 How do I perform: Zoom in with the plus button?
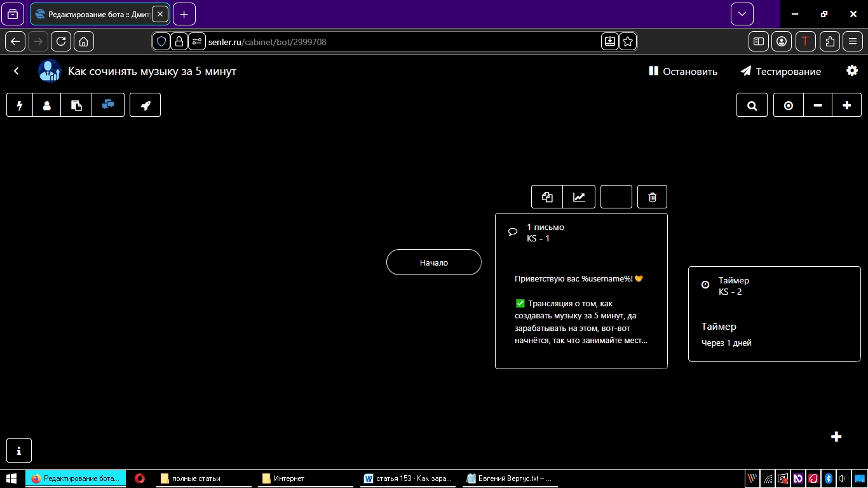tap(846, 105)
